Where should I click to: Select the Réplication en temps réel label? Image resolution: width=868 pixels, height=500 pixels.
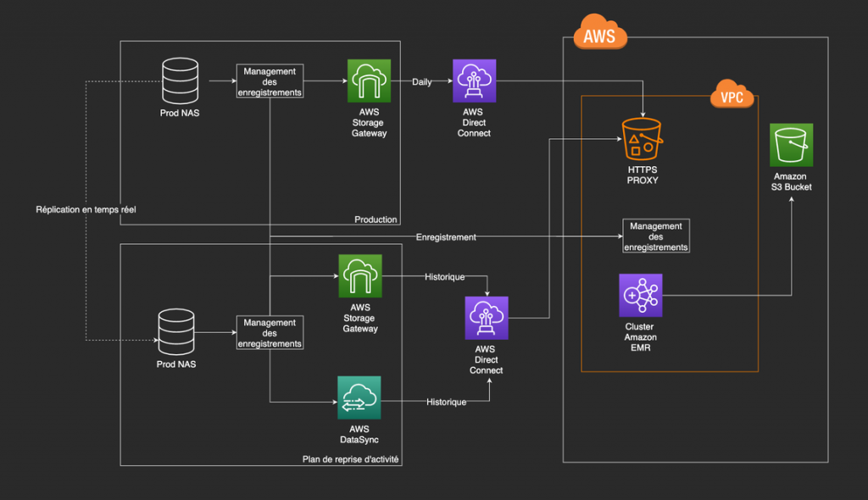click(x=86, y=209)
